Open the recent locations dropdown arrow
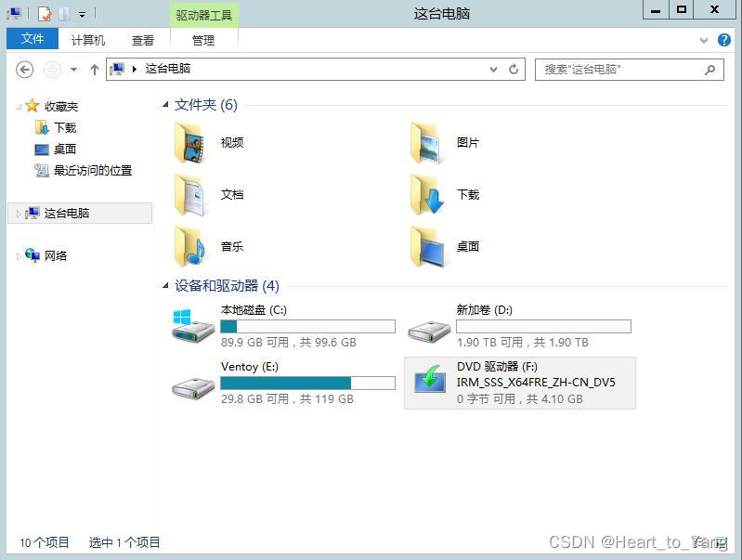 coord(73,70)
